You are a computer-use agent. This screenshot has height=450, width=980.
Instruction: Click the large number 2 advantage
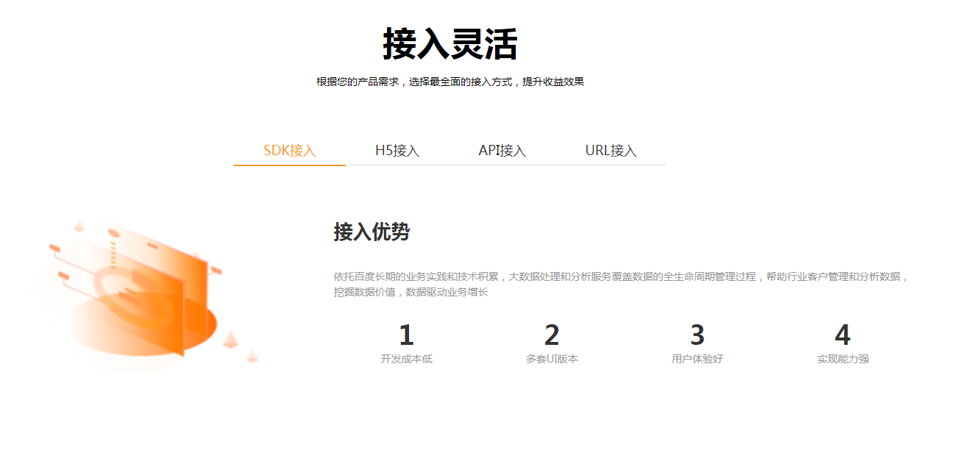point(552,336)
